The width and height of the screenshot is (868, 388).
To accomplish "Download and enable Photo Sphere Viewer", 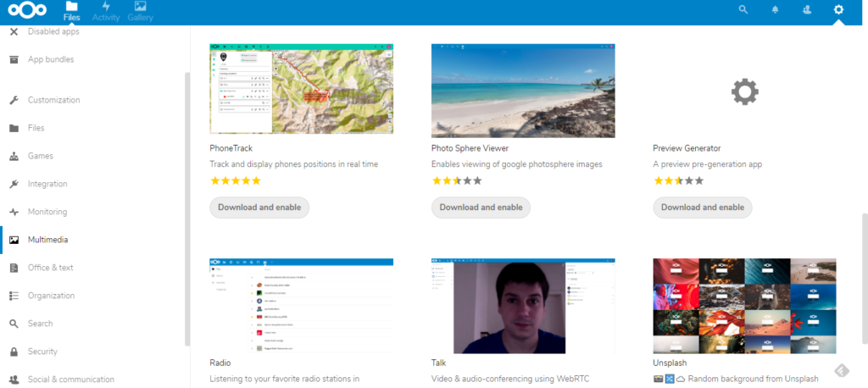I will [x=481, y=208].
